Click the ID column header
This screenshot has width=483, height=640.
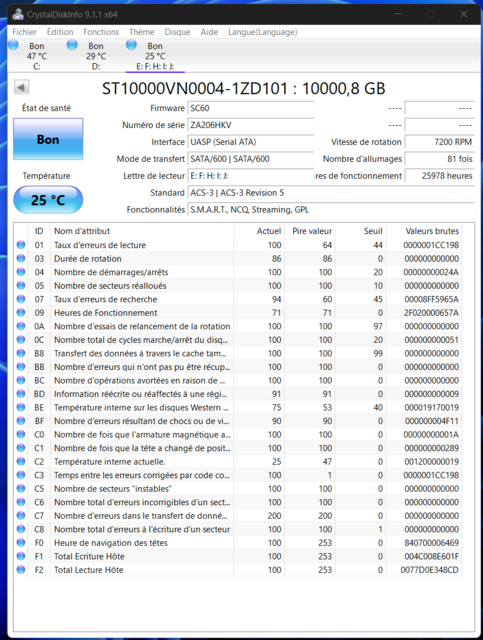click(x=39, y=231)
